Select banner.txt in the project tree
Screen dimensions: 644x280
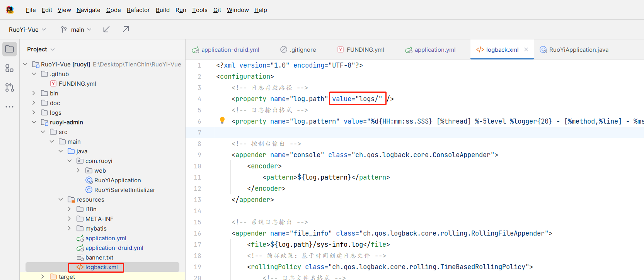(x=99, y=258)
